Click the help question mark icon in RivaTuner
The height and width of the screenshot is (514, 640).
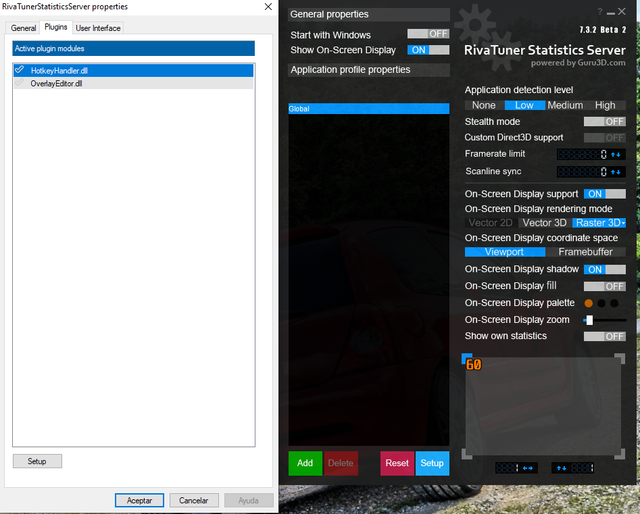pos(600,12)
